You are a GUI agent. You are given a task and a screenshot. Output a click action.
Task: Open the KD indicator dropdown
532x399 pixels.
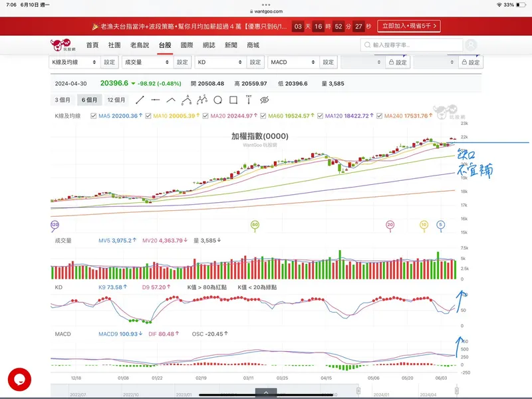click(x=220, y=62)
